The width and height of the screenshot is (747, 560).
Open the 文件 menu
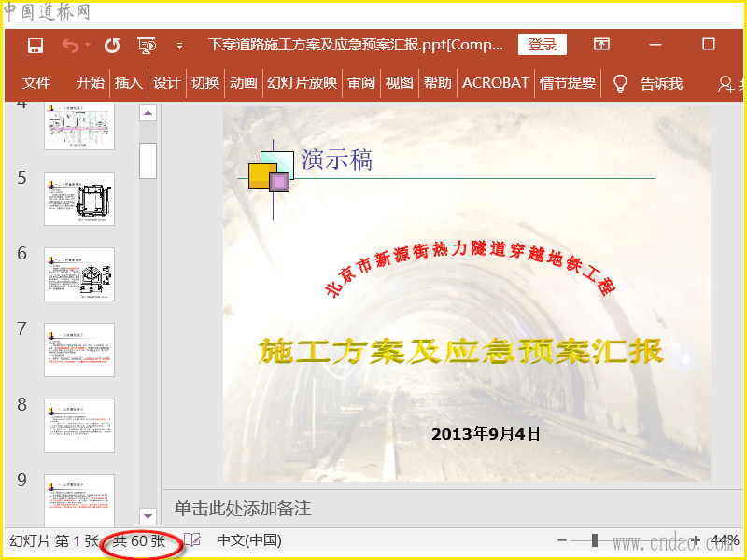coord(36,83)
